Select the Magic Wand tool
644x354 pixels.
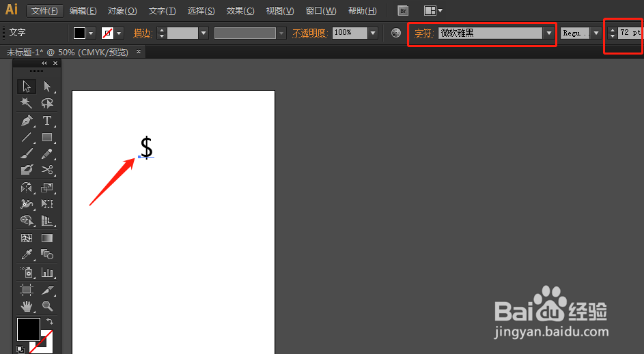point(26,102)
